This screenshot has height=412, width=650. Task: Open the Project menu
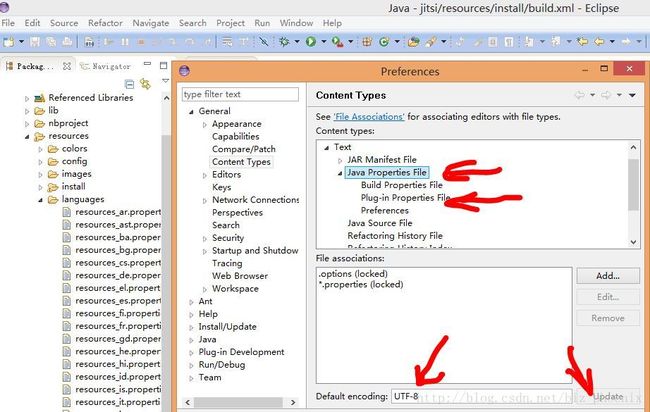tap(230, 23)
